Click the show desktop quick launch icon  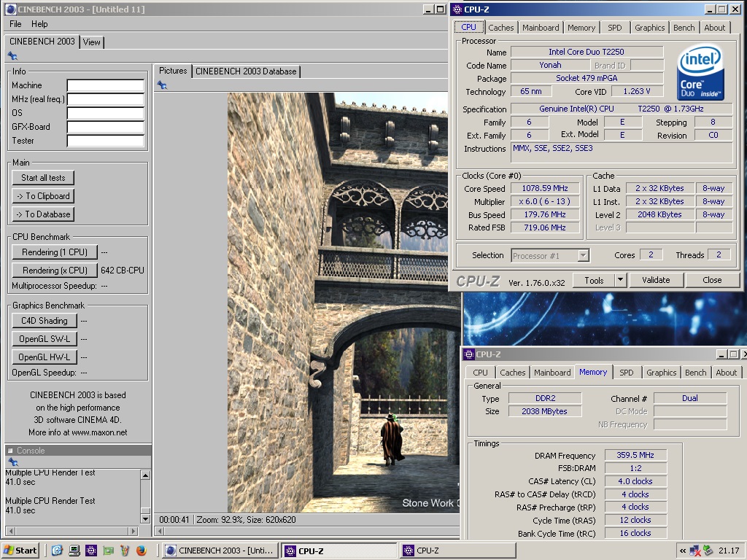coord(74,551)
